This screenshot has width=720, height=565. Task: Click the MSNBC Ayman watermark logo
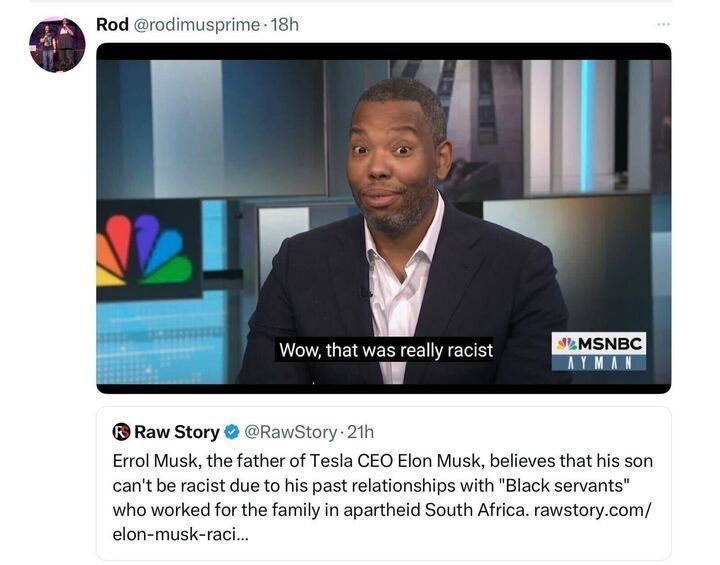tap(599, 352)
